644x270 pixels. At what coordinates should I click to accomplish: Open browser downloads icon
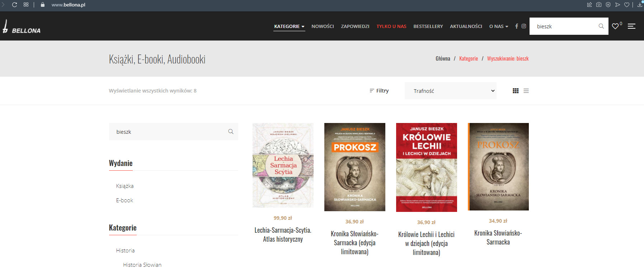[640, 4]
